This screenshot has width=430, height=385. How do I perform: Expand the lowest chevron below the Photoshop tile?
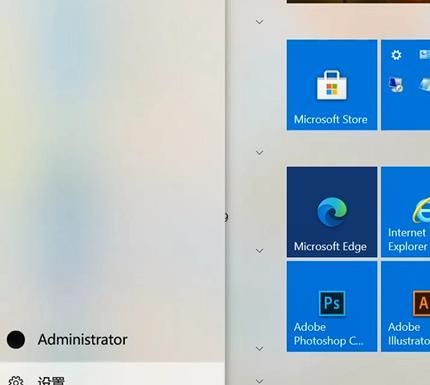(259, 380)
